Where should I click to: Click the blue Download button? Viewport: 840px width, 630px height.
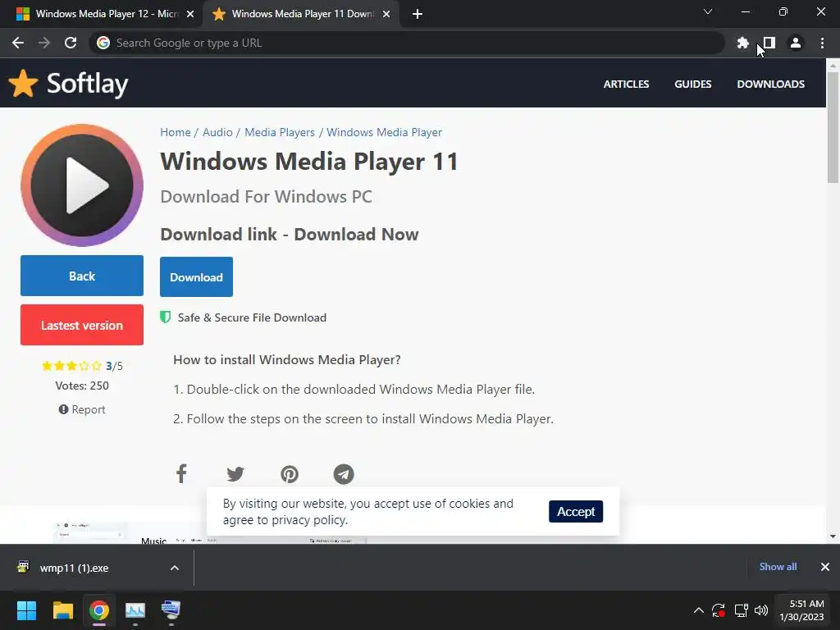click(x=196, y=277)
